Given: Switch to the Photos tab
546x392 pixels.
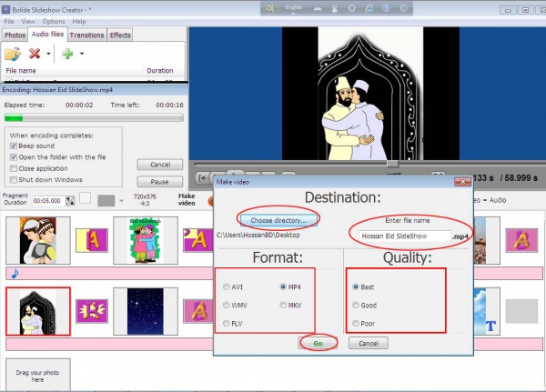Looking at the screenshot, I should 15,35.
